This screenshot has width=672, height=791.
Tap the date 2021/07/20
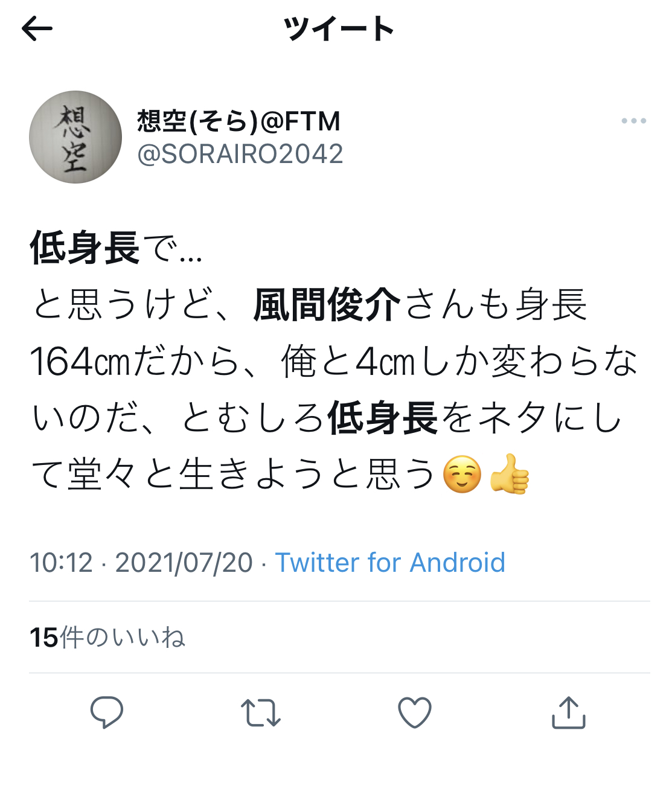(x=184, y=563)
